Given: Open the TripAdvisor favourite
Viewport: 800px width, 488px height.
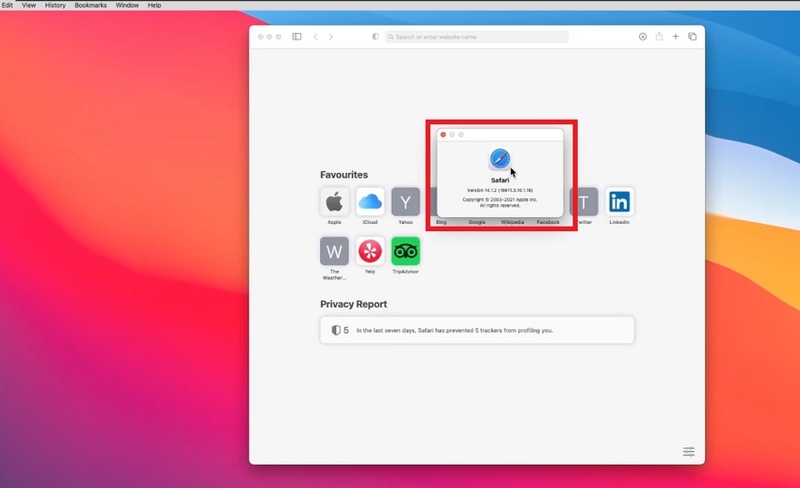Looking at the screenshot, I should coord(406,251).
